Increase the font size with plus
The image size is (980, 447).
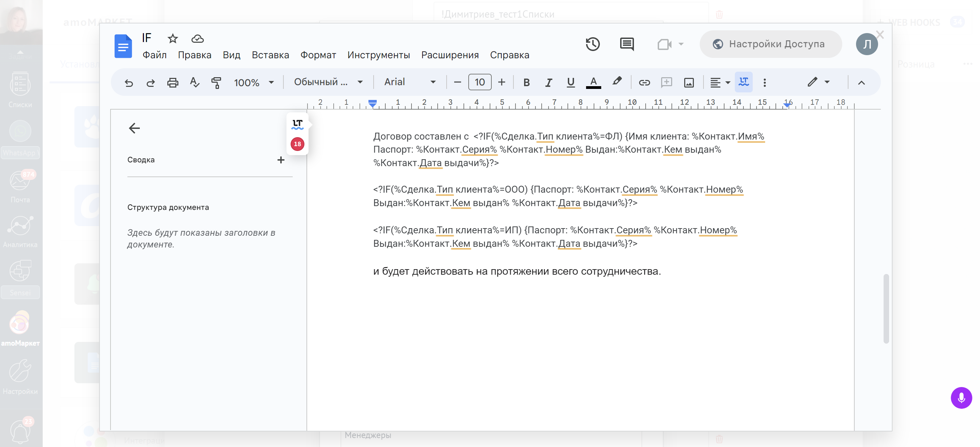point(501,82)
